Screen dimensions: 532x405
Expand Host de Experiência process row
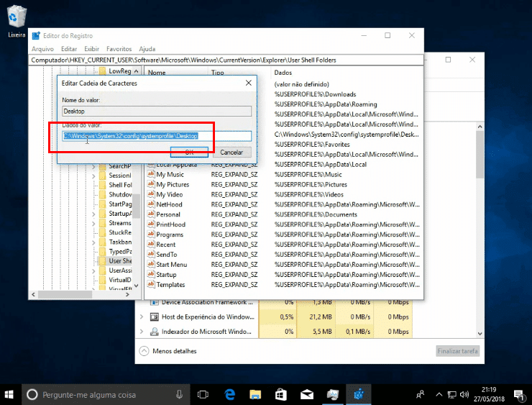pyautogui.click(x=142, y=317)
